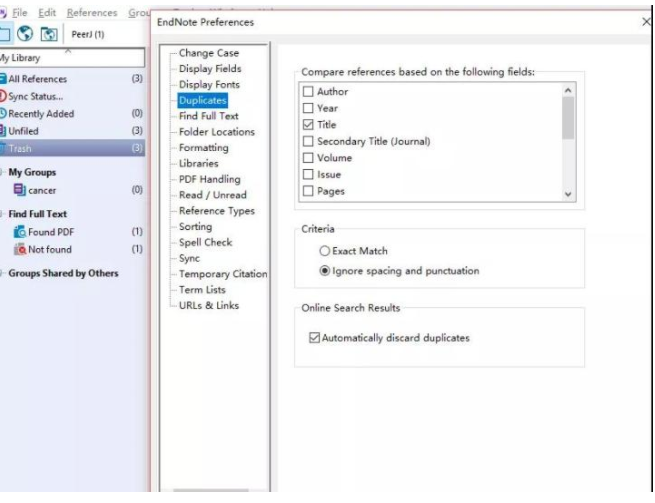Open Reference Types preferences
This screenshot has height=503, width=655.
[x=217, y=211]
